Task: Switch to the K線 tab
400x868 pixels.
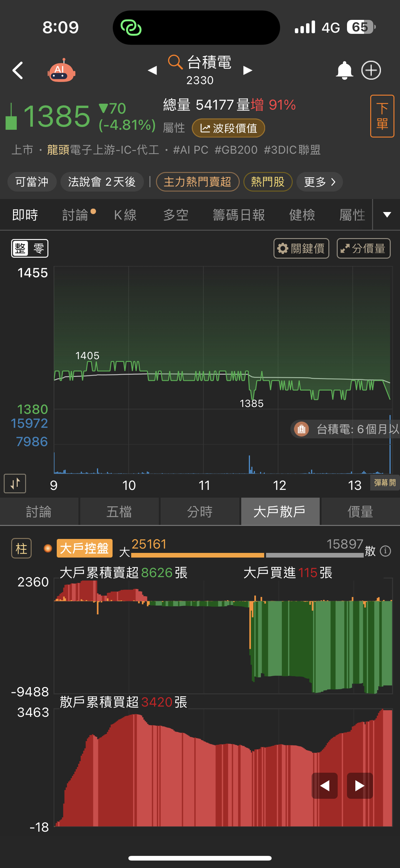Action: pos(125,215)
